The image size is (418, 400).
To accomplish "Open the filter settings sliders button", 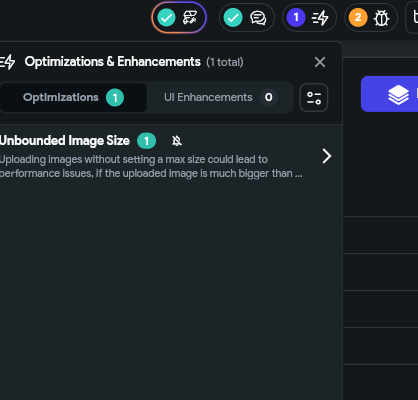I will pos(314,98).
